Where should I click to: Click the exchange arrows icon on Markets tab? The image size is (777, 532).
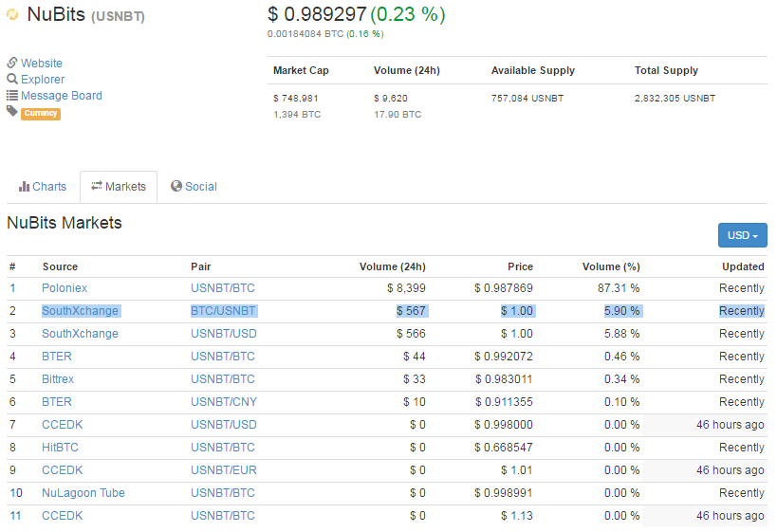click(97, 186)
